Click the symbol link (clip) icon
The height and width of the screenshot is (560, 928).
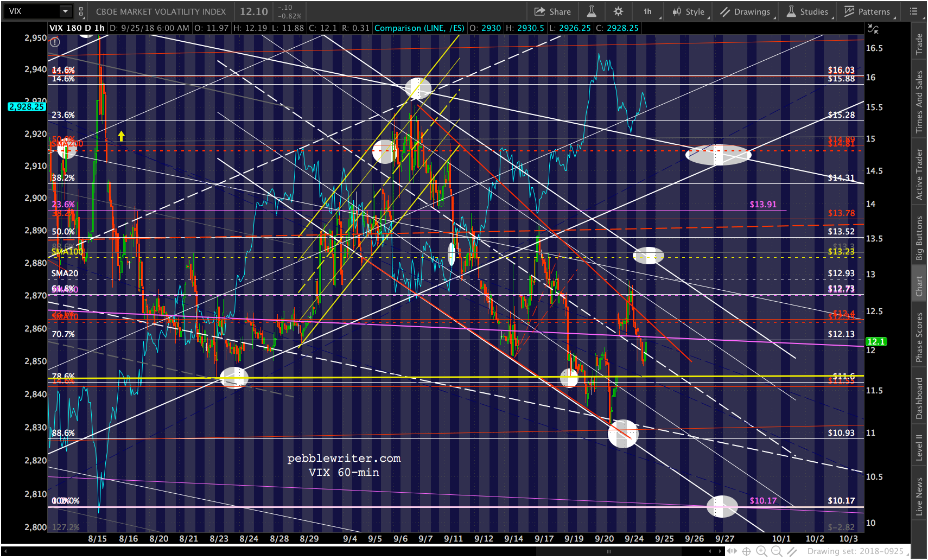point(81,11)
